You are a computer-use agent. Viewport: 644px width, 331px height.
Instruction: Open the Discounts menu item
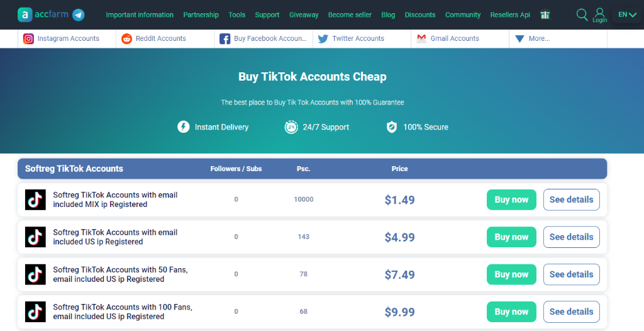tap(419, 15)
